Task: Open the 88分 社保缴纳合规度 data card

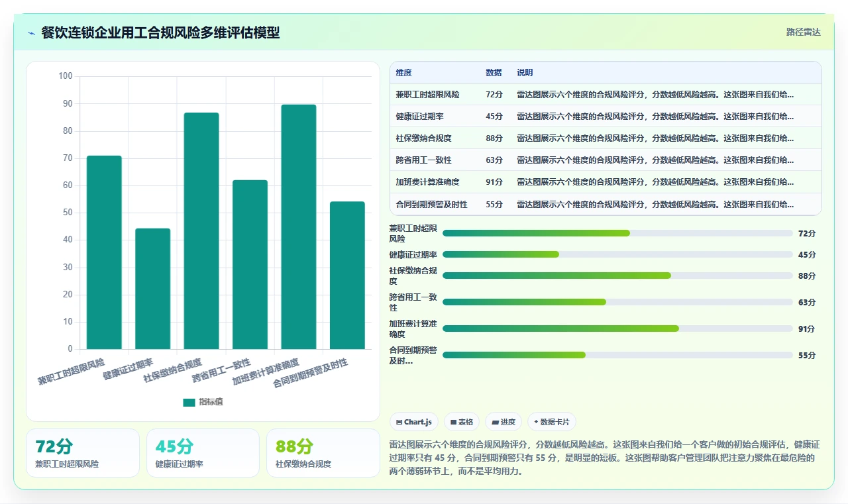Action: click(323, 453)
